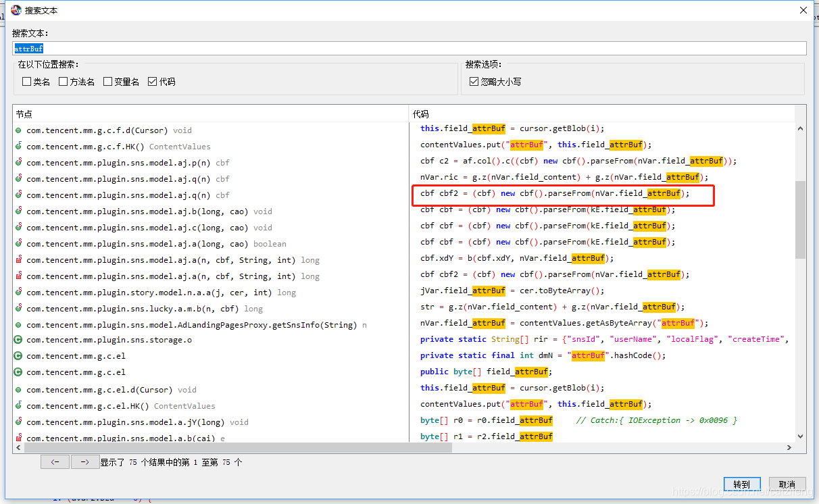Click the scroll-left arrow of results list

click(x=18, y=448)
